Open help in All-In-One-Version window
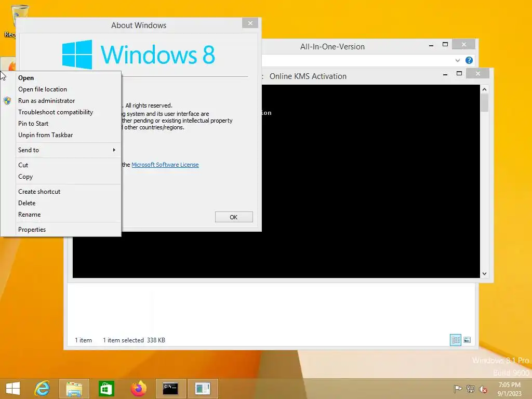 [469, 60]
